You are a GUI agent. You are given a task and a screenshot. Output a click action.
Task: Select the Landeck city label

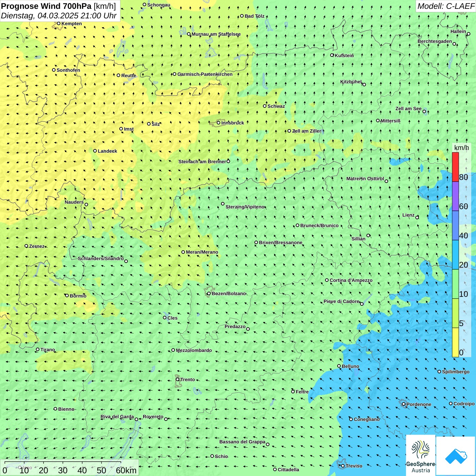pos(107,151)
